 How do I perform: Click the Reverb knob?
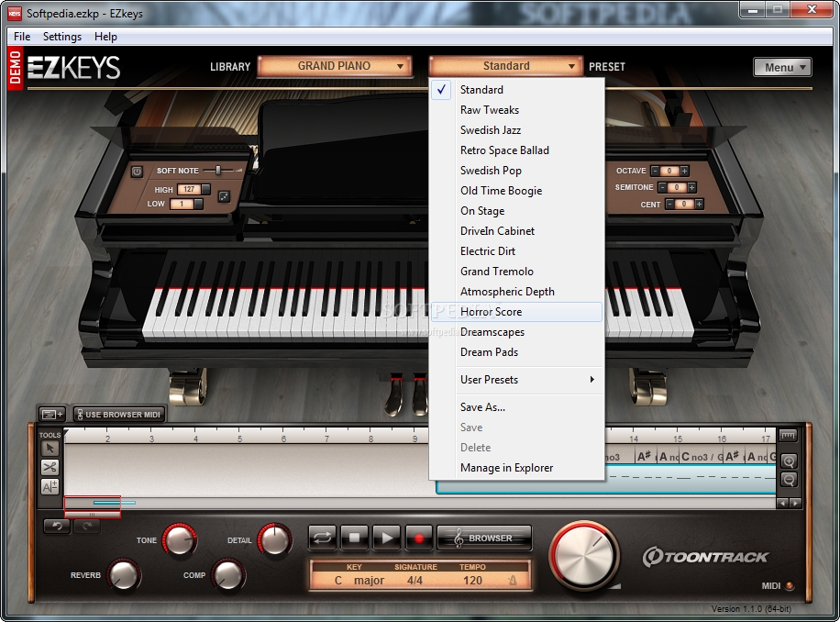(124, 575)
